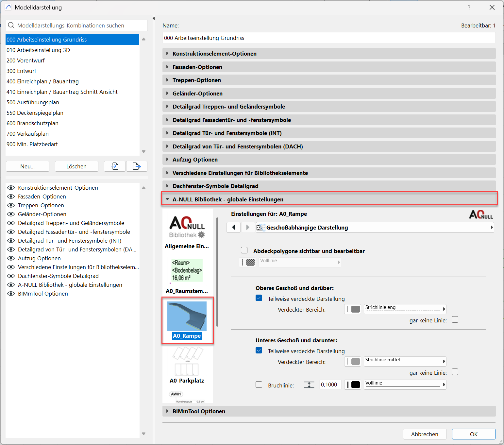This screenshot has height=445, width=504.
Task: Go to previous settings page arrow
Action: click(x=234, y=227)
